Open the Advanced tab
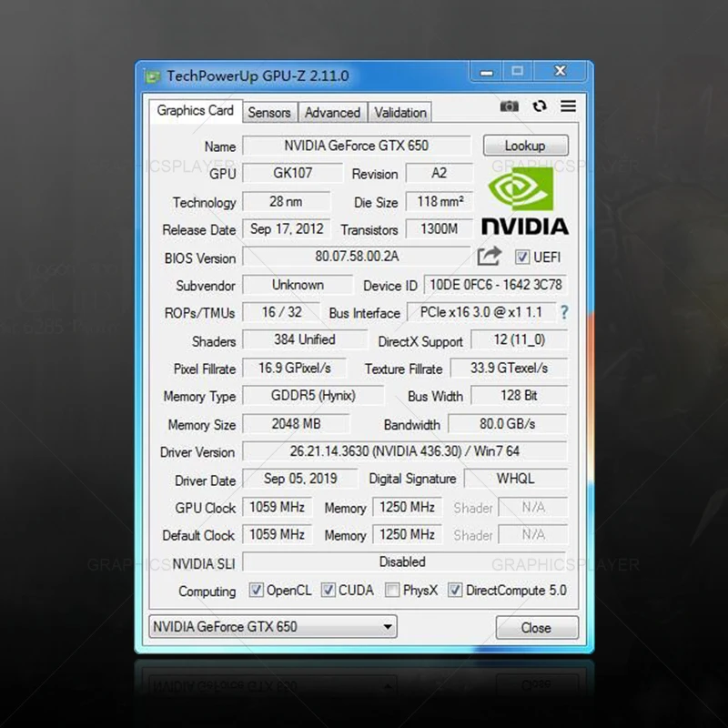This screenshot has width=728, height=728. click(x=332, y=112)
